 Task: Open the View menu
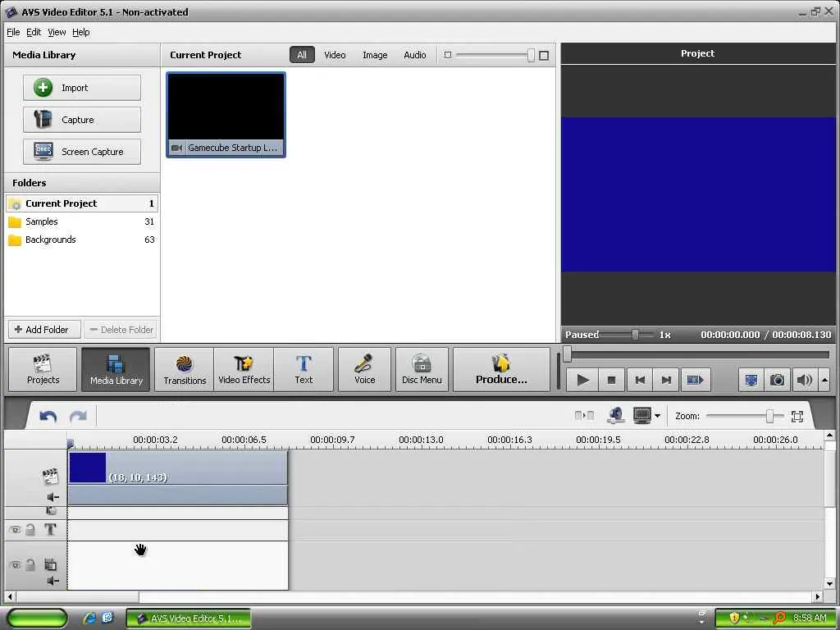click(x=57, y=32)
